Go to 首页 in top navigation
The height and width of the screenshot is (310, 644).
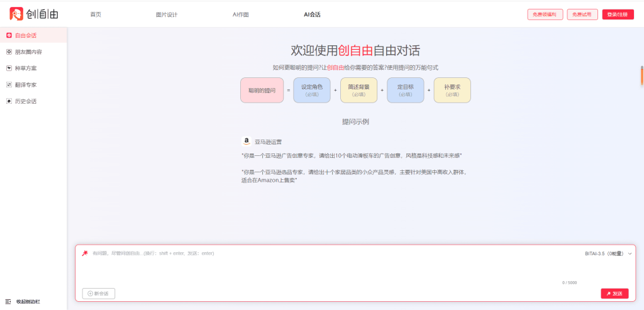(96, 14)
